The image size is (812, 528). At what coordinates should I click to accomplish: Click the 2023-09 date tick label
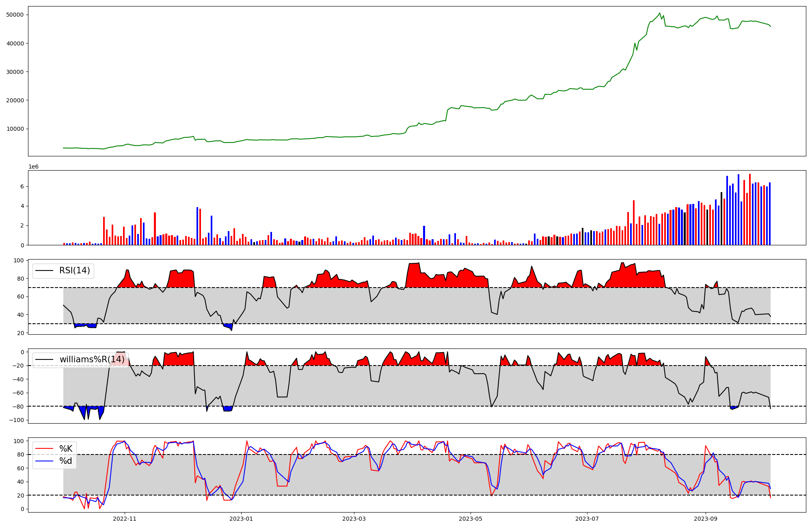(706, 519)
